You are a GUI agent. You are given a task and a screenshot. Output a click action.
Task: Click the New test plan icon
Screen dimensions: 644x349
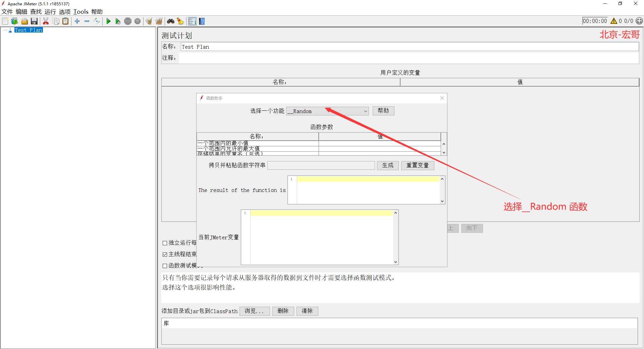tap(5, 21)
